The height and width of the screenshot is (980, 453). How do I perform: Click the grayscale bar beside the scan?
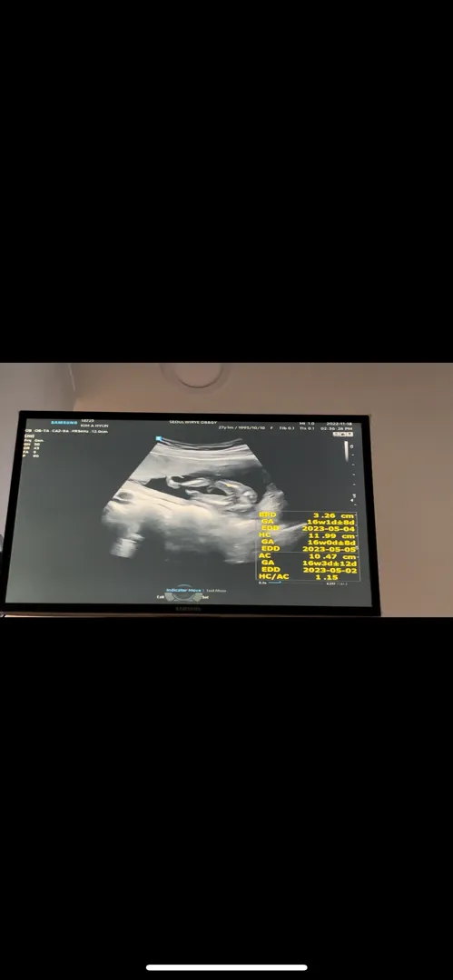pos(346,452)
